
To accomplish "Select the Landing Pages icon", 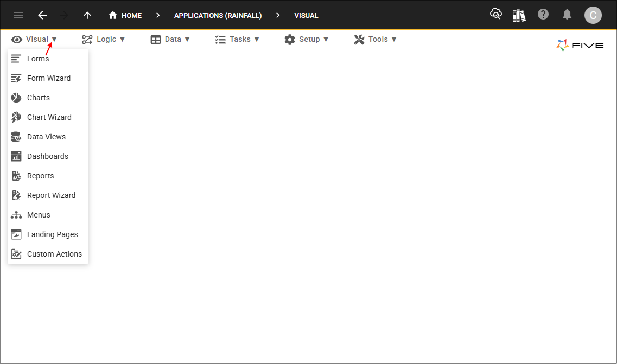I will click(x=16, y=234).
